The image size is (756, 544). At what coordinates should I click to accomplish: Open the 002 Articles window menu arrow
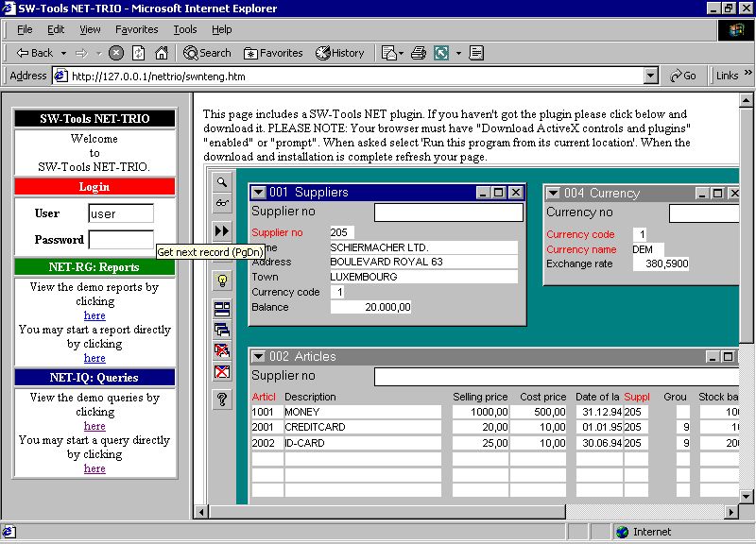(259, 357)
